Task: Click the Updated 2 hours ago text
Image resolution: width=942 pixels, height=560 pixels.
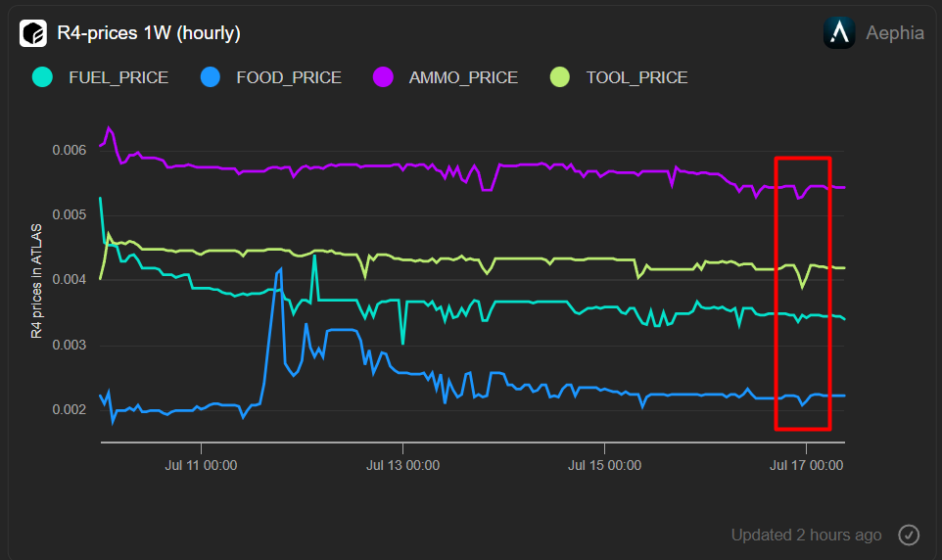Action: [806, 535]
